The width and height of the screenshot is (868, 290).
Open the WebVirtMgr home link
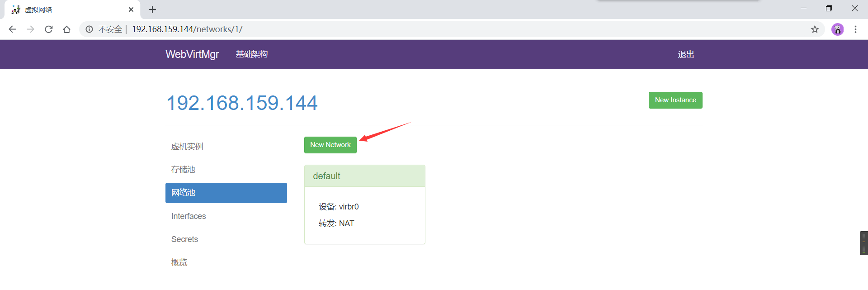pyautogui.click(x=192, y=54)
